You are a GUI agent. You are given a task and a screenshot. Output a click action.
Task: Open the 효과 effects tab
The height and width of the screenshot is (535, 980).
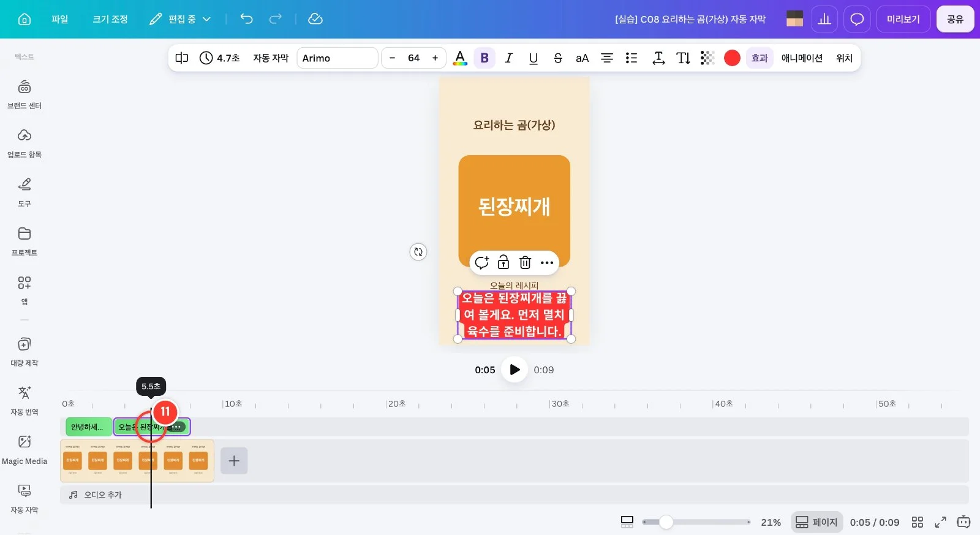tap(759, 58)
